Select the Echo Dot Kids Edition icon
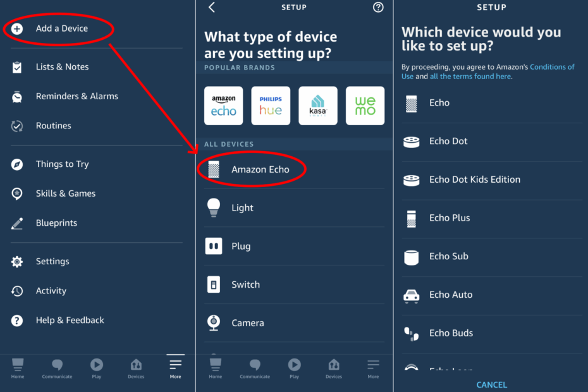Screen dimensions: 588x392 pyautogui.click(x=412, y=180)
